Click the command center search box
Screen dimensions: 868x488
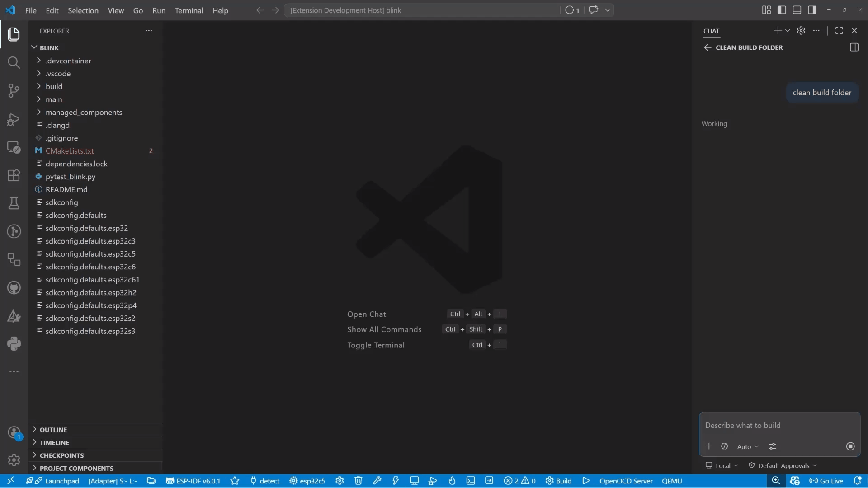(422, 10)
